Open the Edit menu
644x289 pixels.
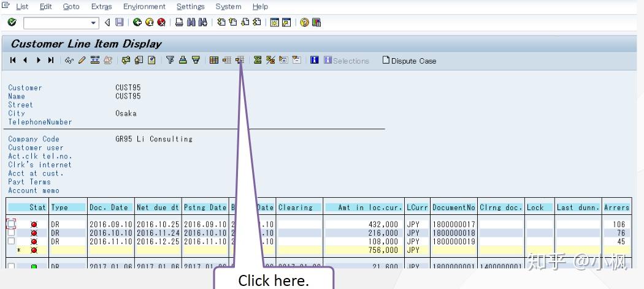tap(46, 7)
